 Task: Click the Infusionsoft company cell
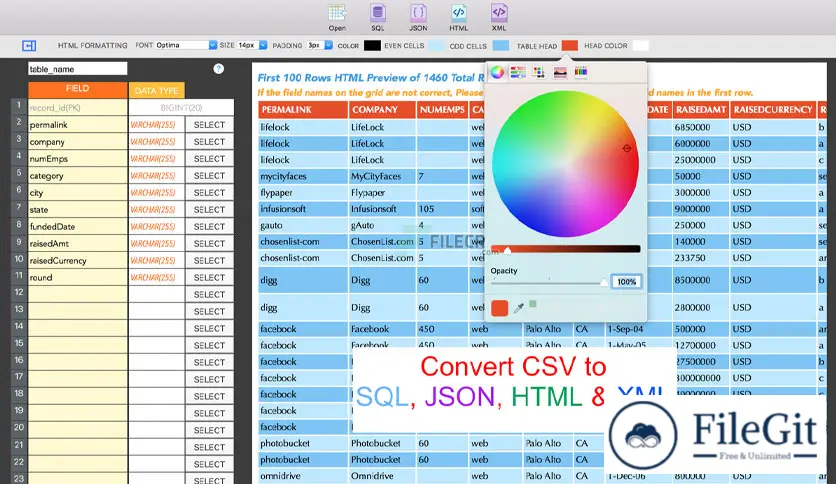[x=382, y=209]
